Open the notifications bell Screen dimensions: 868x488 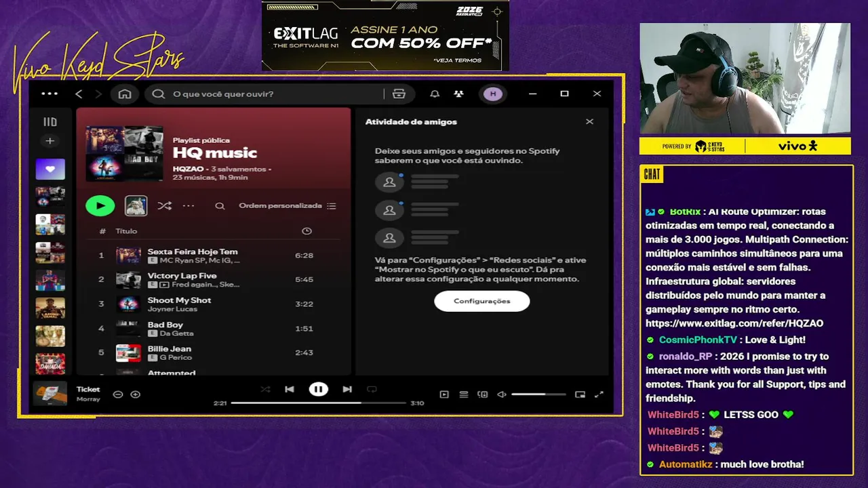(435, 94)
